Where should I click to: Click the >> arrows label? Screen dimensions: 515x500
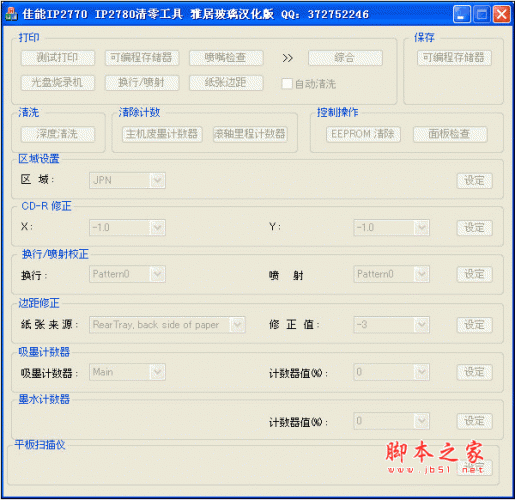287,58
